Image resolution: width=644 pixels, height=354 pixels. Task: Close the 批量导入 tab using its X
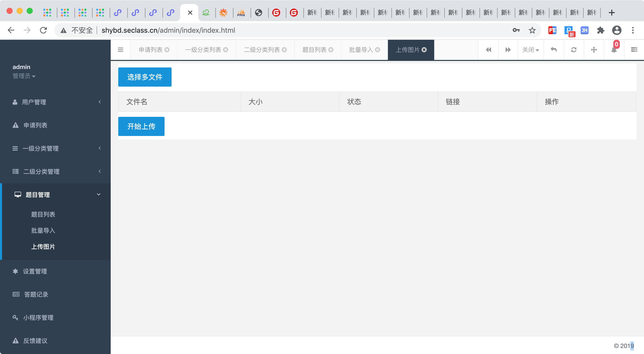click(378, 50)
